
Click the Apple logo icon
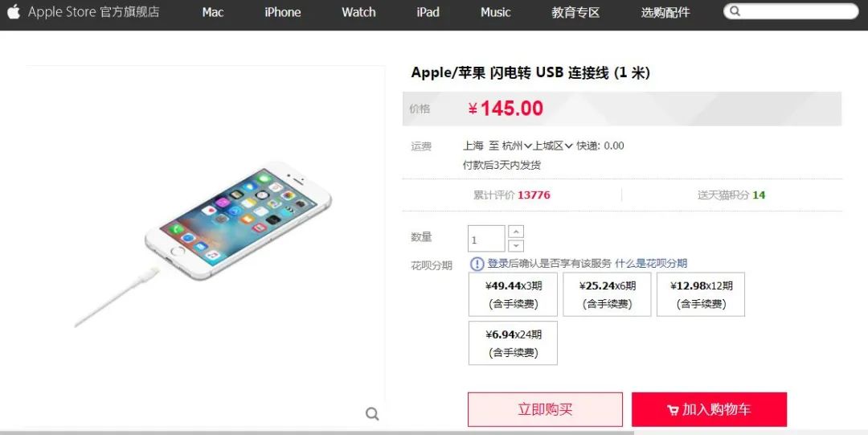click(x=14, y=11)
